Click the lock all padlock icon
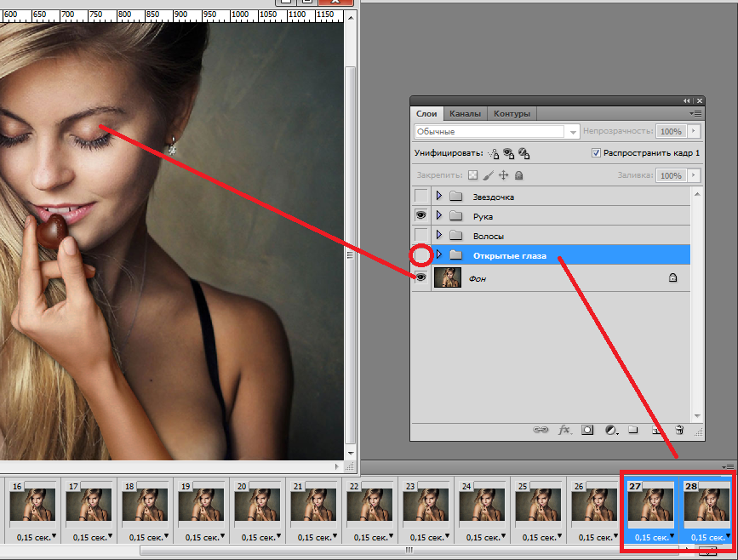This screenshot has height=560, width=738. [x=518, y=175]
